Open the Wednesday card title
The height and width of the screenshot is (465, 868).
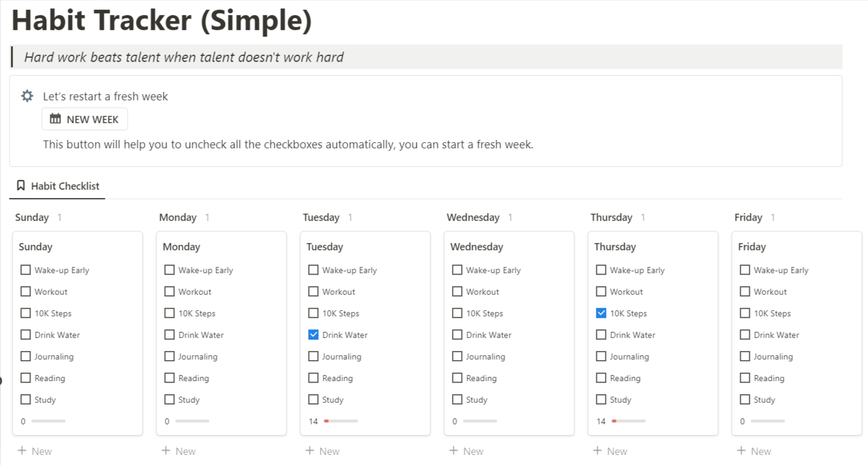pyautogui.click(x=477, y=247)
